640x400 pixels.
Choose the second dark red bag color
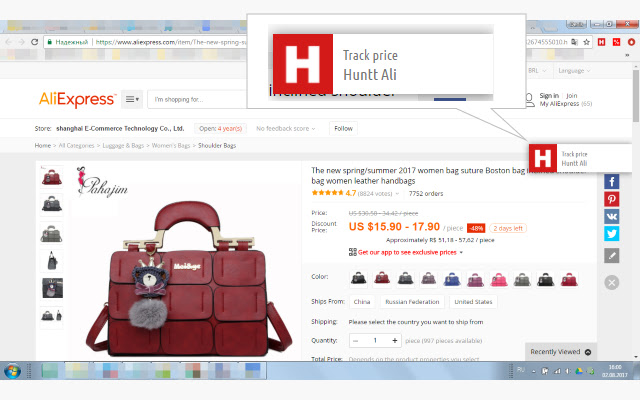click(382, 279)
